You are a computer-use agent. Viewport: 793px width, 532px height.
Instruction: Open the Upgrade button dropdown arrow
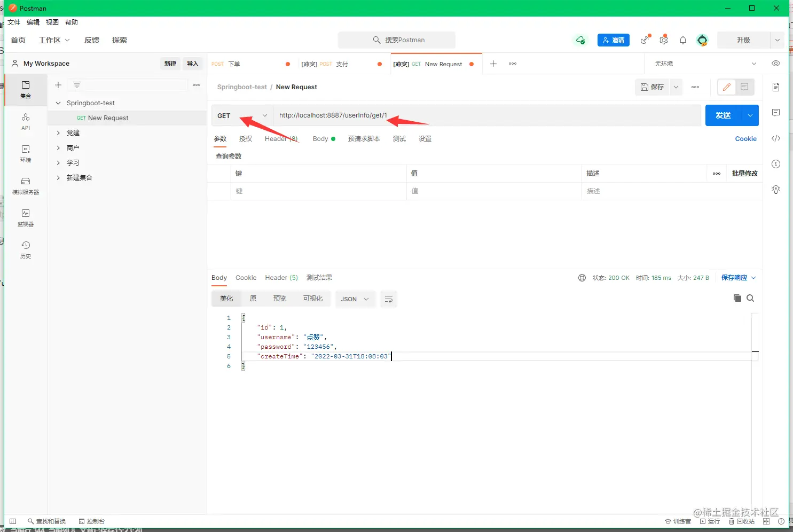778,40
